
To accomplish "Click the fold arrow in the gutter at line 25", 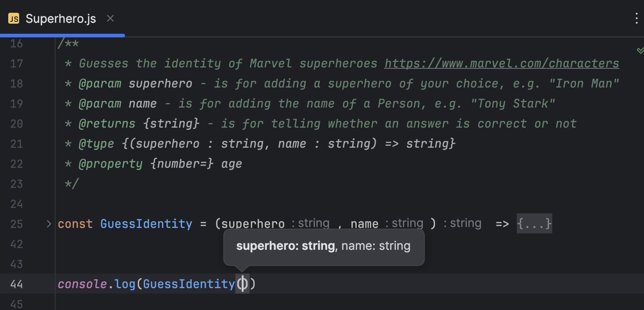I will coord(48,223).
